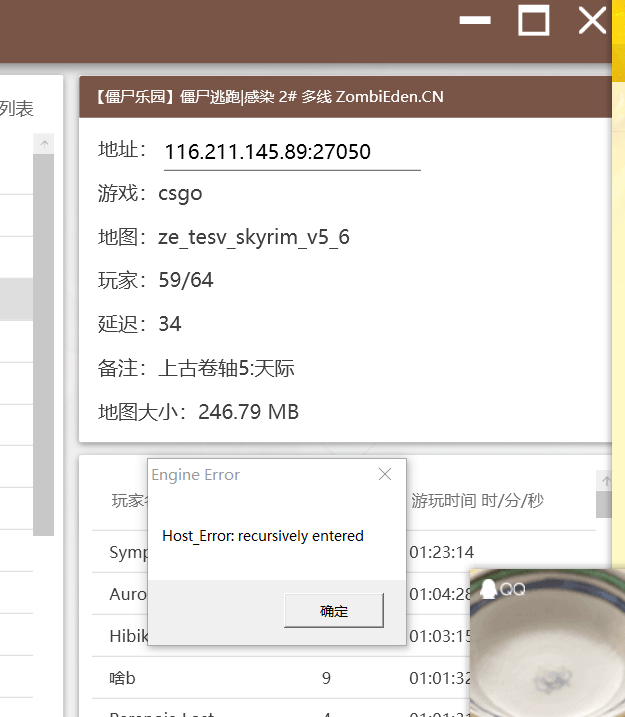The image size is (625, 717).
Task: Click the latency value 34
Action: (170, 324)
